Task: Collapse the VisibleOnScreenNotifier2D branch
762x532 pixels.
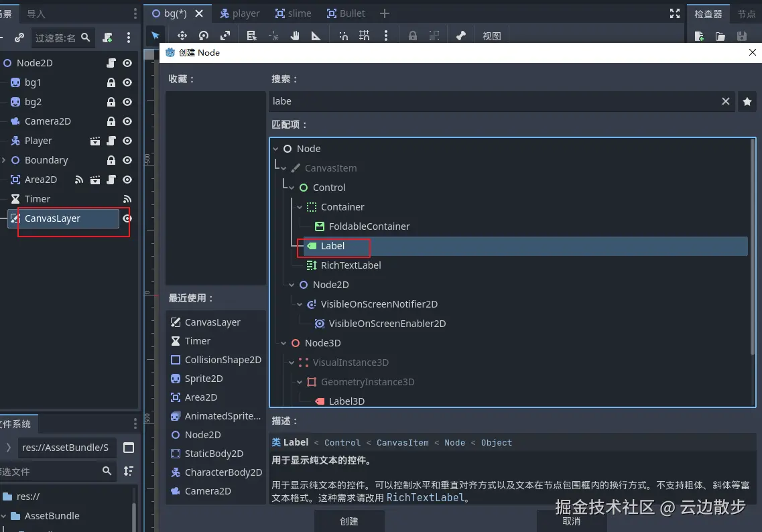Action: pos(300,304)
